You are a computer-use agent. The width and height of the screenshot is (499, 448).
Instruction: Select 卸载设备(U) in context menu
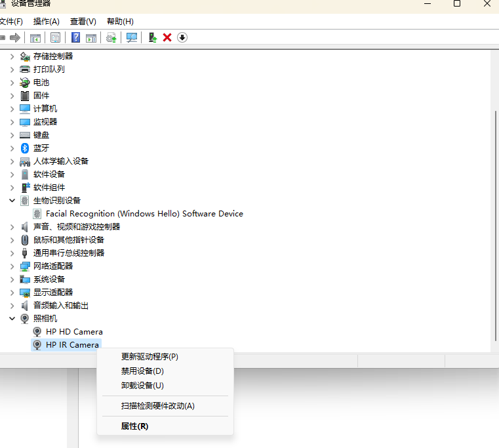coord(142,386)
